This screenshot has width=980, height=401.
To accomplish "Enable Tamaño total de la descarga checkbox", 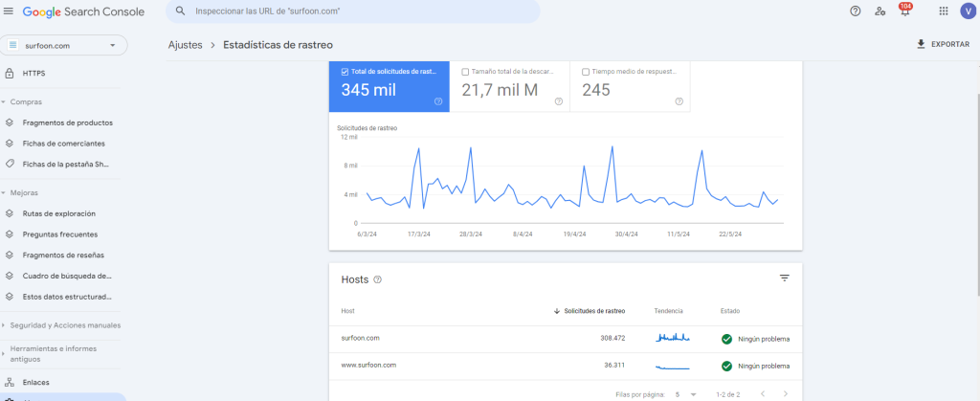I will (465, 71).
